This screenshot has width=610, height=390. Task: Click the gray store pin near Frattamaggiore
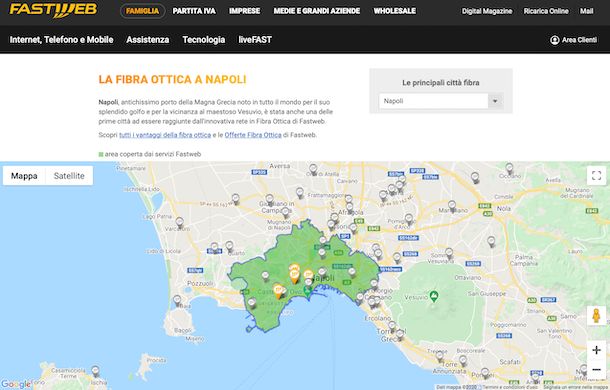(x=300, y=193)
